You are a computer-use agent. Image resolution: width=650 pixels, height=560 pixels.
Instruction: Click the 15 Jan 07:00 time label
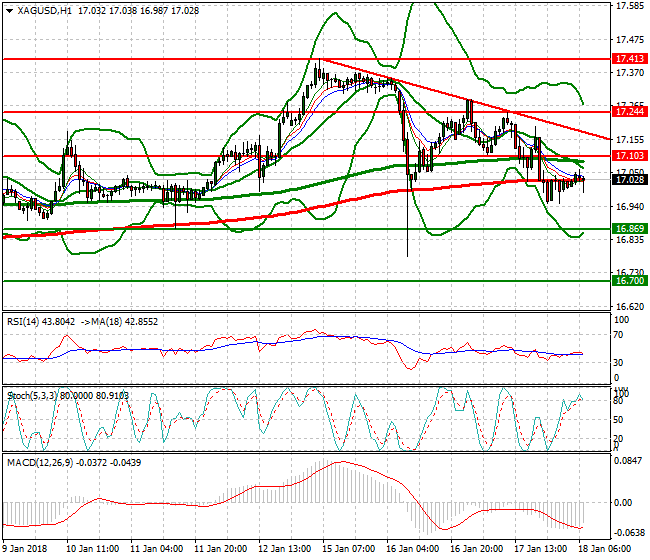coord(349,549)
